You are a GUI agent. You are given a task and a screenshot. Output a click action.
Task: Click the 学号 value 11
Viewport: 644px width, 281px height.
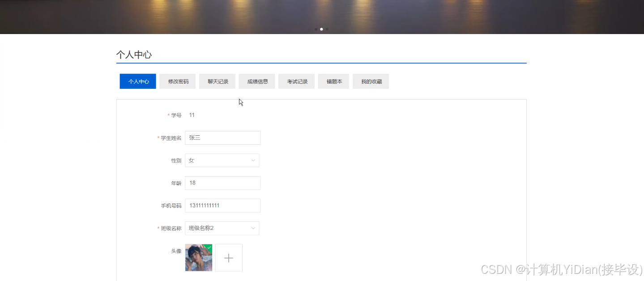click(x=192, y=115)
